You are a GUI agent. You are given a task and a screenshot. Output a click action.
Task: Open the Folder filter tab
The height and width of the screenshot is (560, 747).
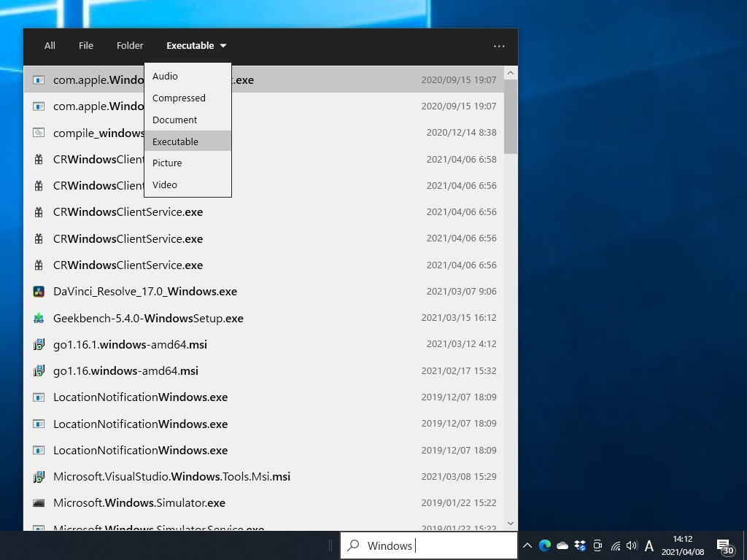130,45
